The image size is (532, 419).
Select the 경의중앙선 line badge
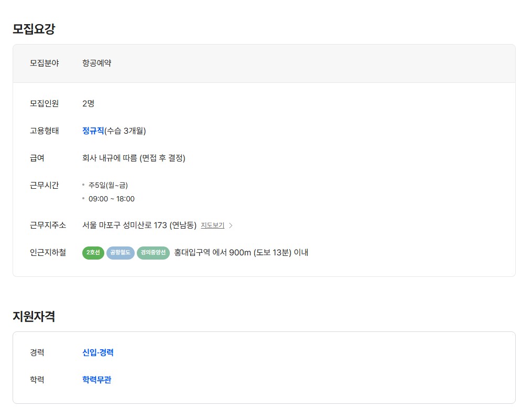click(153, 253)
